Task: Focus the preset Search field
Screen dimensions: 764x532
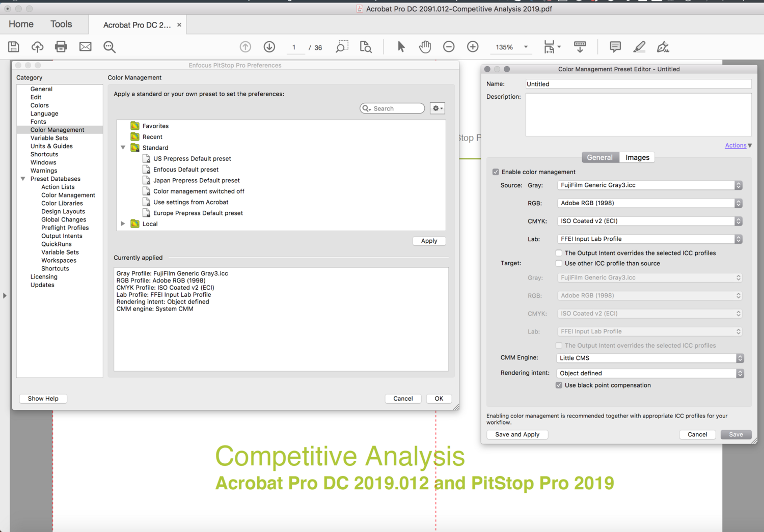Action: pyautogui.click(x=392, y=108)
